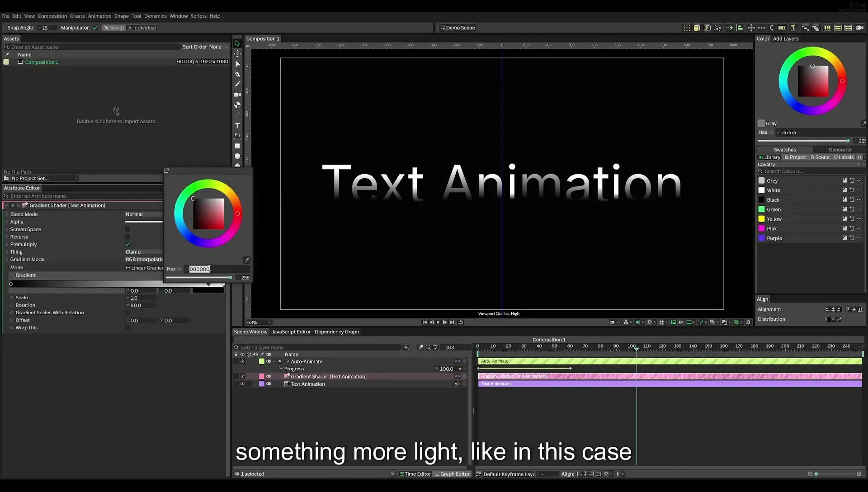Open the Blend Mode Normal dropdown
868x492 pixels.
(144, 214)
